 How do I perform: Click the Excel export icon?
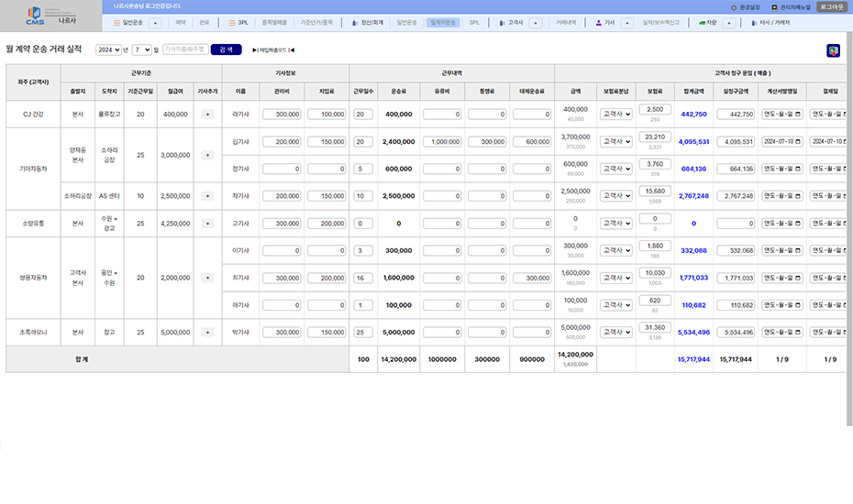pyautogui.click(x=833, y=50)
